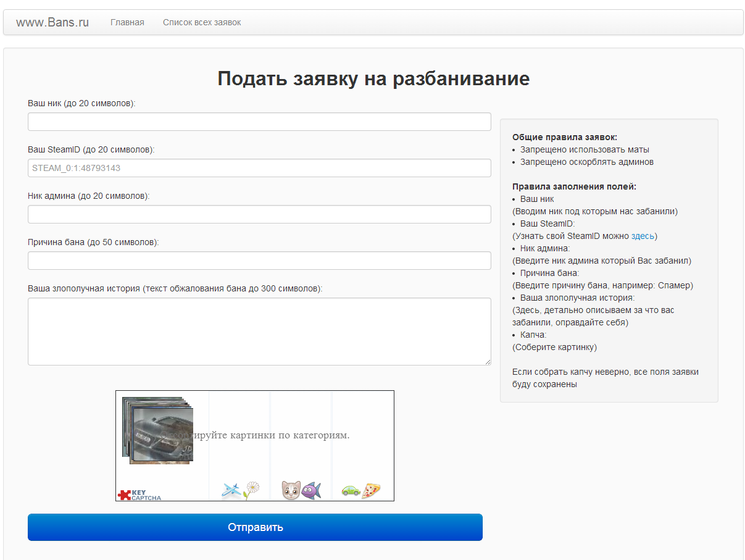Click the Запрещено оскорблять админов rule
Screen dimensions: 745x560
pos(587,162)
